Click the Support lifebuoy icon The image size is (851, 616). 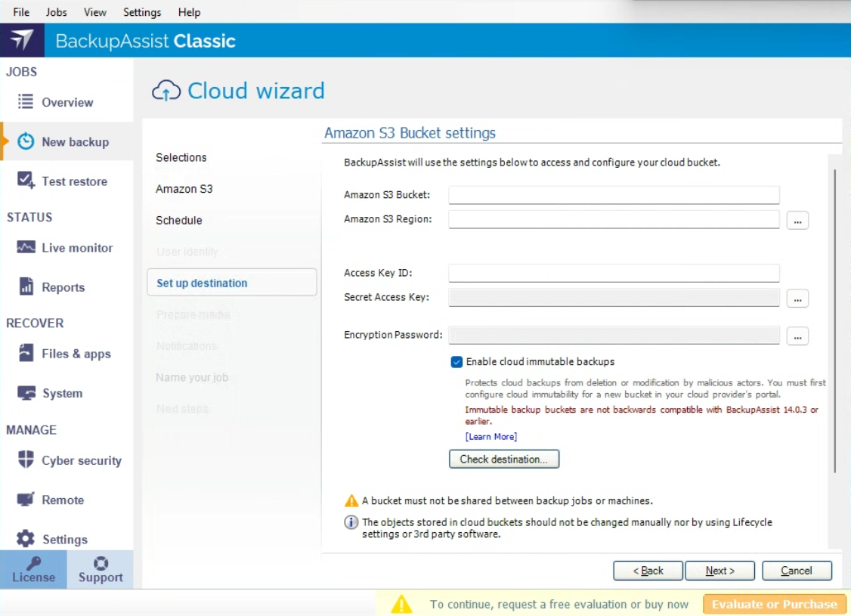point(101,563)
